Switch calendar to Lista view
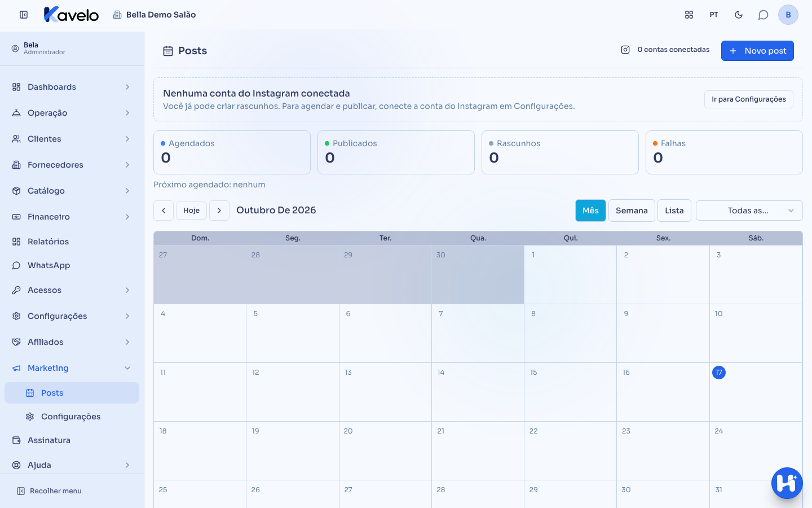 pyautogui.click(x=674, y=211)
